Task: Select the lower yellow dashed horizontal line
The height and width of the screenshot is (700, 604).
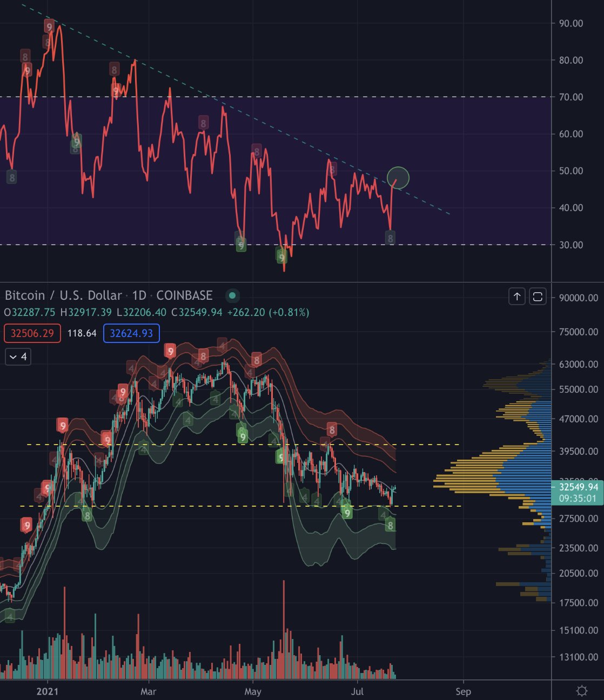Action: point(162,506)
